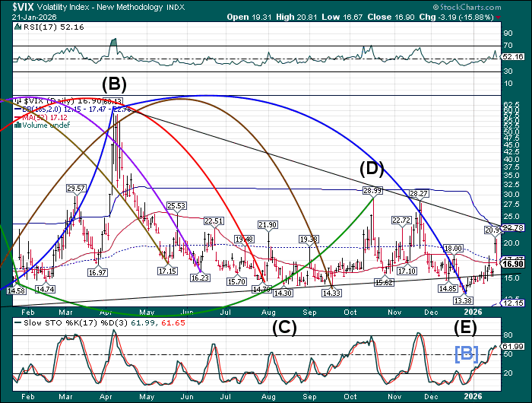Click the 16.90 last price tag
The image size is (532, 403).
coord(515,264)
